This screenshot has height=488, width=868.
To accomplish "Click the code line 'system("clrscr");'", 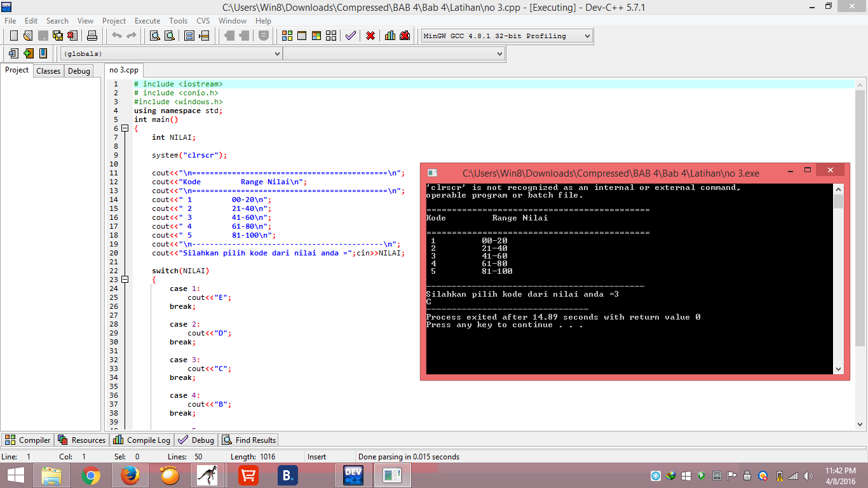I will coord(189,155).
